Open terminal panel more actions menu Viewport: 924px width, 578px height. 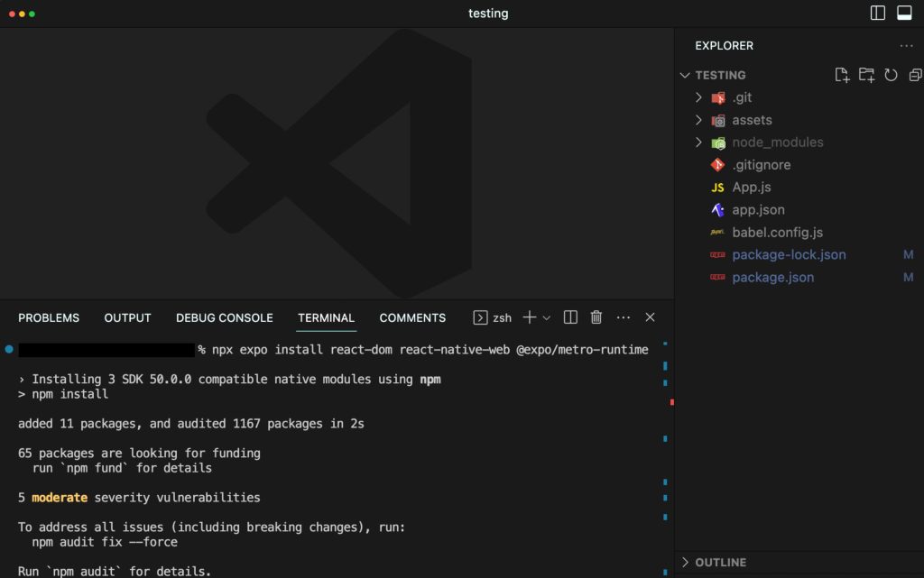[624, 317]
